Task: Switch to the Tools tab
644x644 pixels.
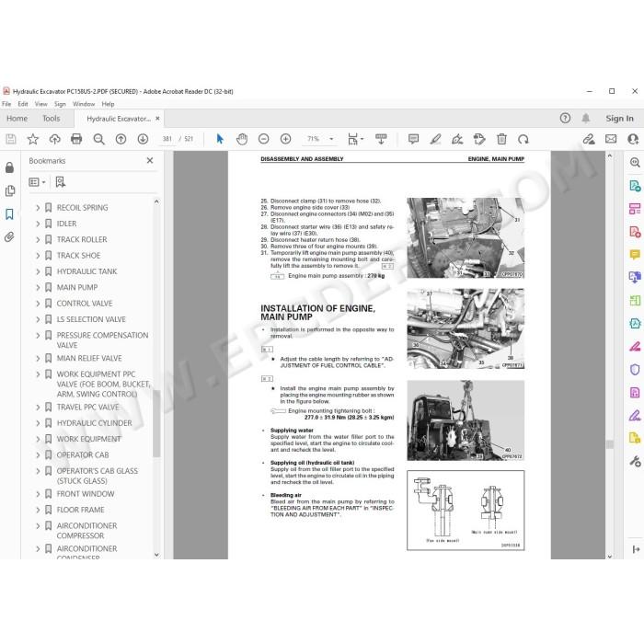Action: tap(52, 119)
